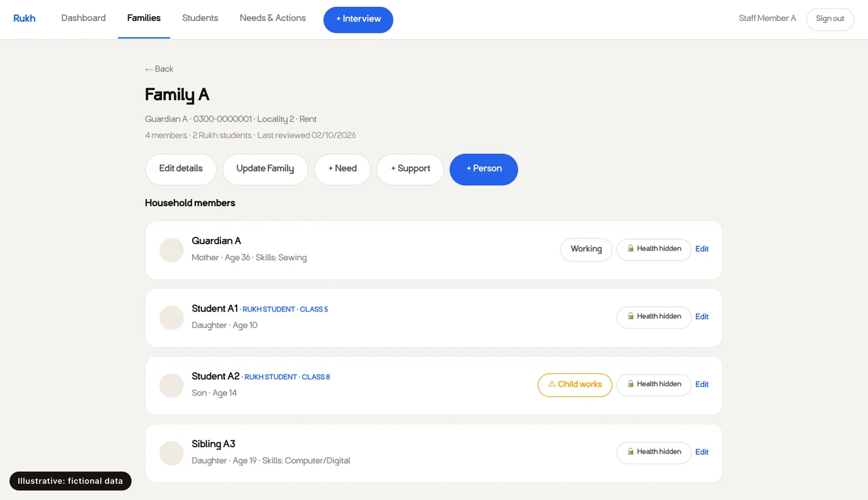Click the Rukh logo

pyautogui.click(x=24, y=18)
